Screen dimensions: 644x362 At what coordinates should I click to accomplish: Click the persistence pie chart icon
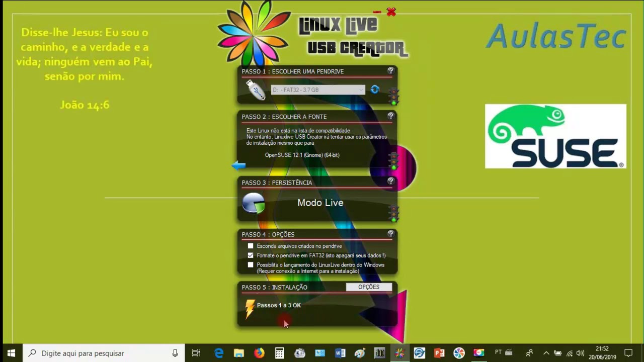pos(254,203)
